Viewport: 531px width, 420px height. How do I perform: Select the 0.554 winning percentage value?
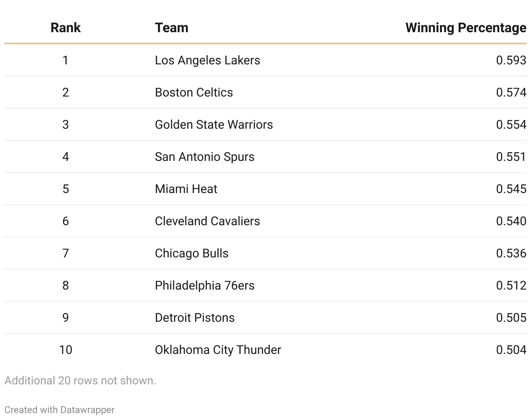(x=511, y=124)
